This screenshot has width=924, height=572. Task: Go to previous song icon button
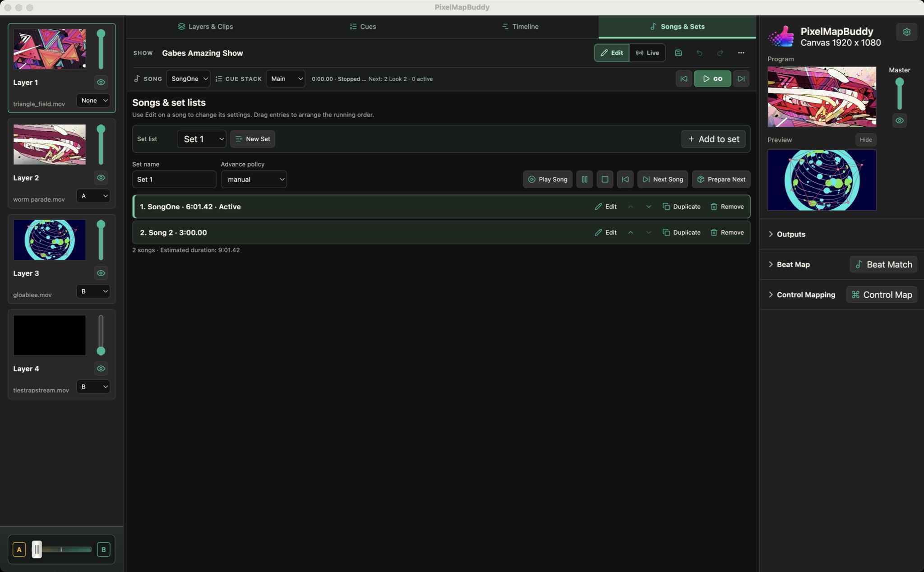coord(625,179)
